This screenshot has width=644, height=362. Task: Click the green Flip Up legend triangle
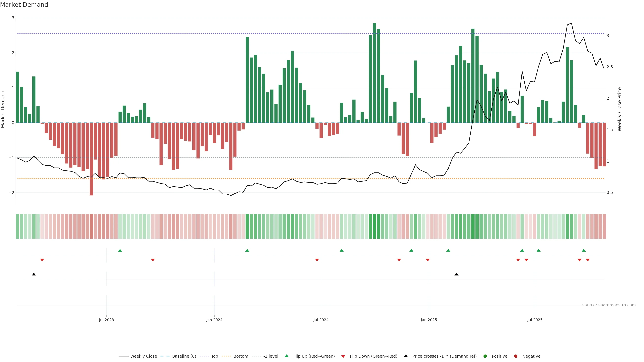point(287,356)
